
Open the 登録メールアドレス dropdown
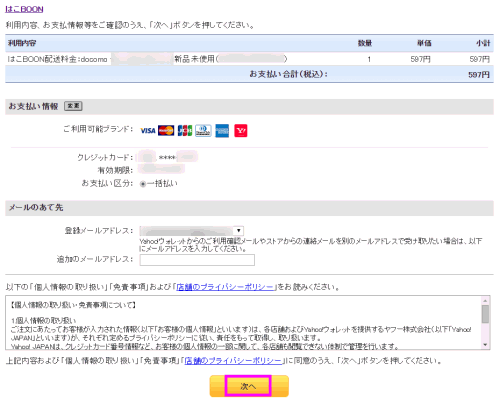(x=192, y=231)
